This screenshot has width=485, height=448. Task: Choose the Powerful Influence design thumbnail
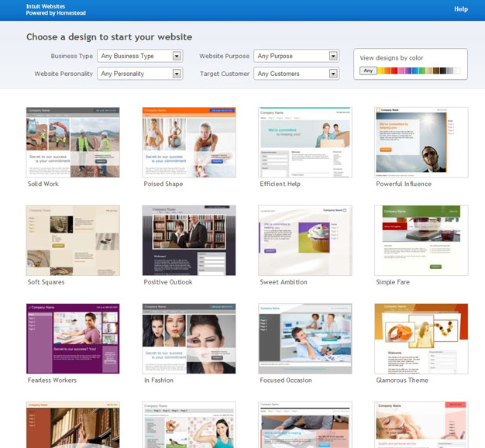click(421, 143)
